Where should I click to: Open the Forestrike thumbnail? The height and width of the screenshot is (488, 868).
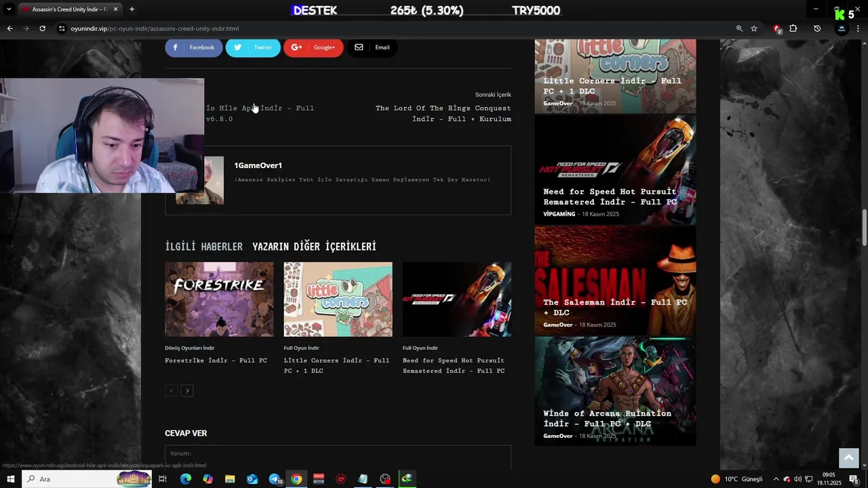219,299
